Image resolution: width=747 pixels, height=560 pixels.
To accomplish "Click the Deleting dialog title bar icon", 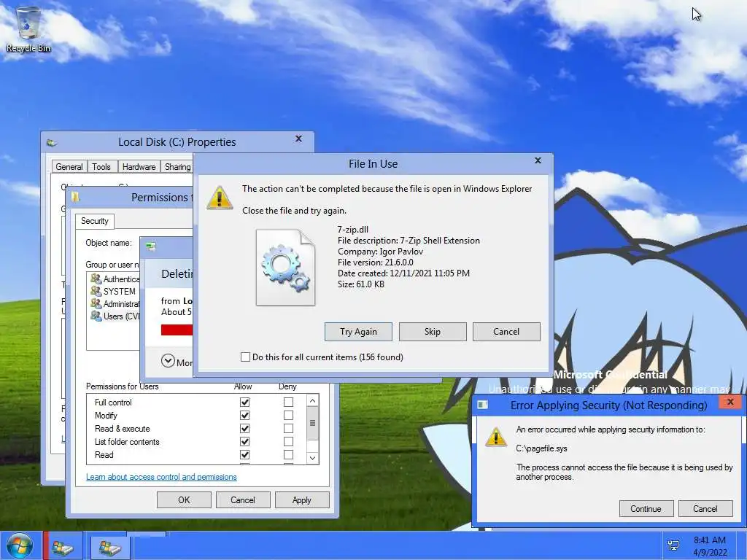I will point(151,246).
